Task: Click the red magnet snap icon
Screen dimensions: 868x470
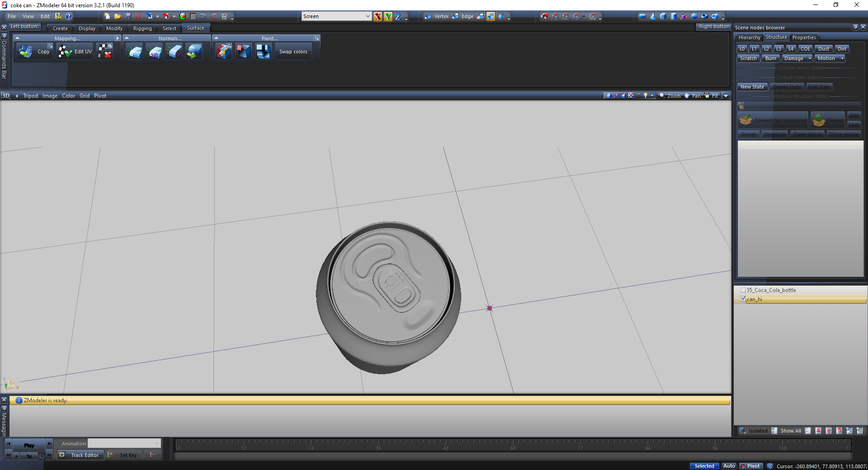Action: coord(544,16)
